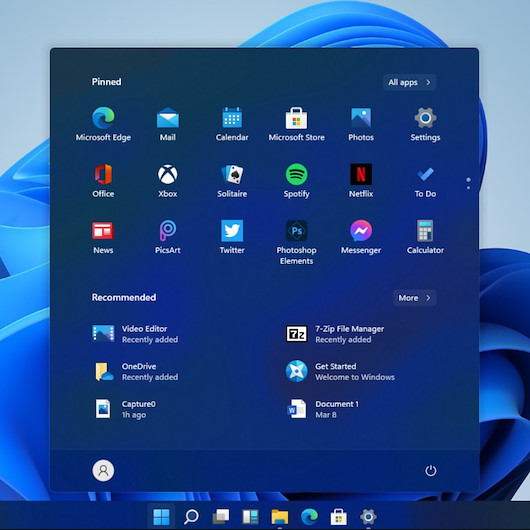Image resolution: width=530 pixels, height=530 pixels.
Task: Open Messenger
Action: 361,237
